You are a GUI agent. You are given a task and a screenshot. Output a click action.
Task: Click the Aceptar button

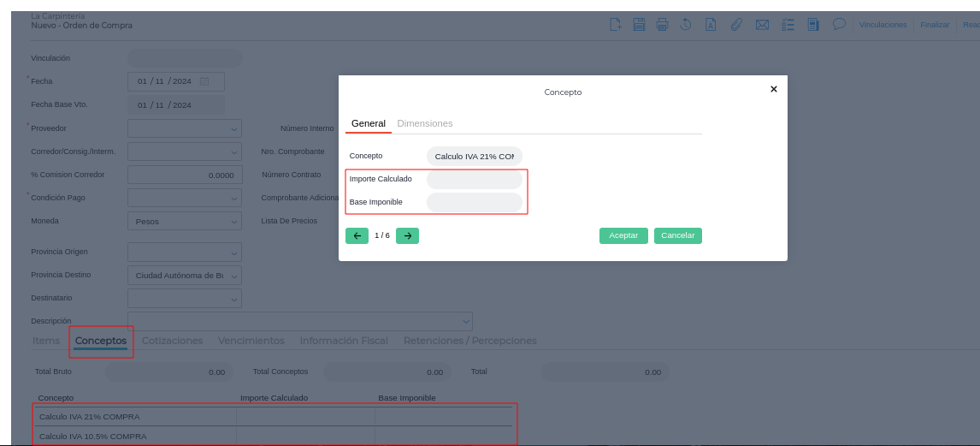click(x=623, y=235)
